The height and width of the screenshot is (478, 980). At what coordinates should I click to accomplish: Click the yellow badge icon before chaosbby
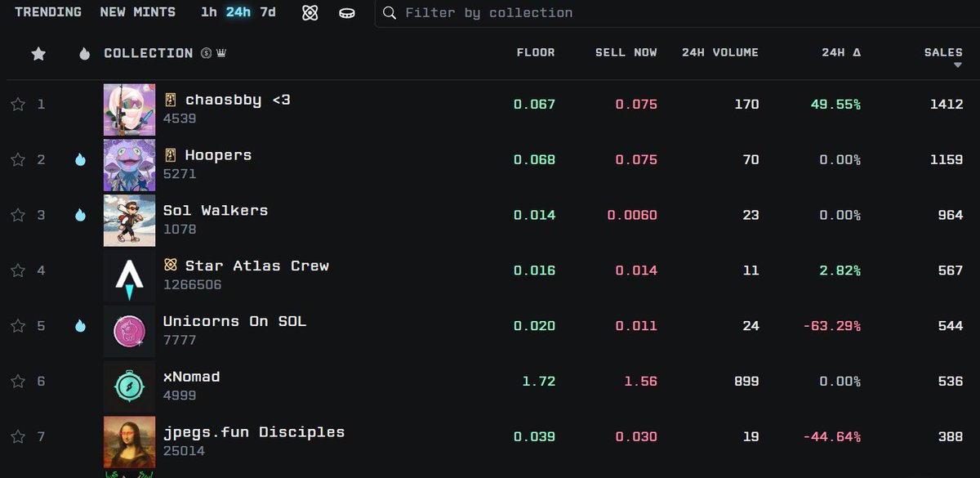click(171, 101)
